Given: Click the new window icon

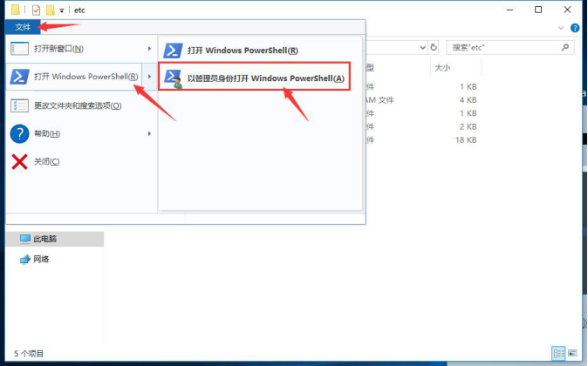Looking at the screenshot, I should 19,49.
